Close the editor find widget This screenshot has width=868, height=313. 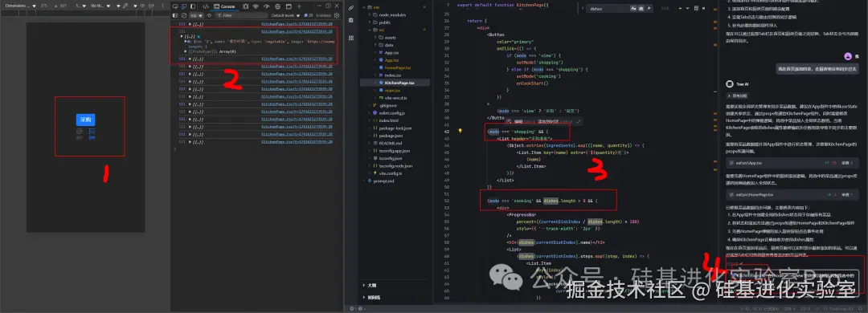point(703,8)
